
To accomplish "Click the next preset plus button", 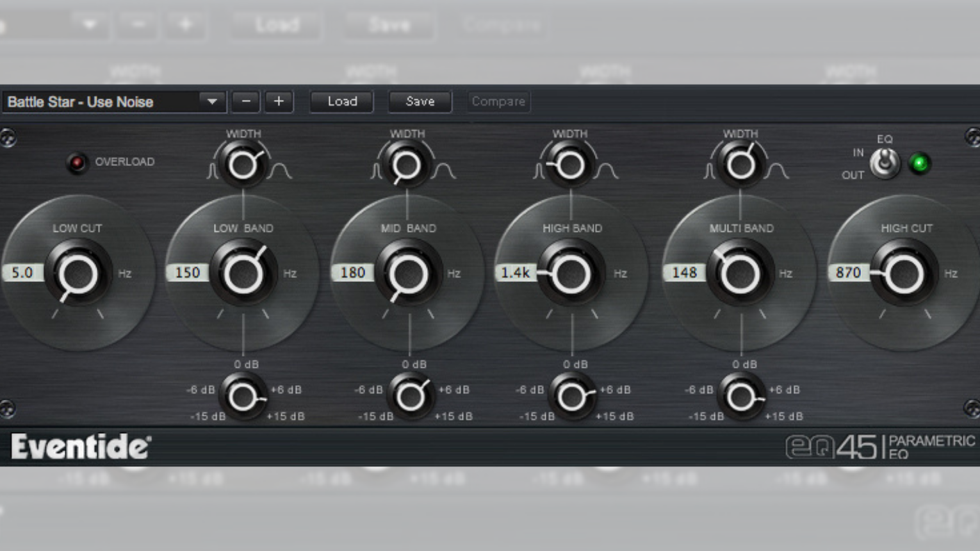I will pos(279,102).
